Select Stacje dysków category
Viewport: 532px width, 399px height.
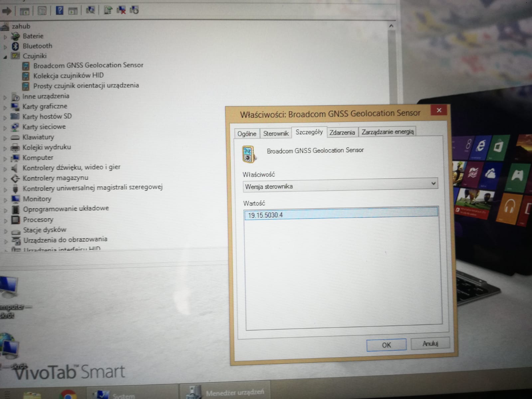tap(45, 230)
